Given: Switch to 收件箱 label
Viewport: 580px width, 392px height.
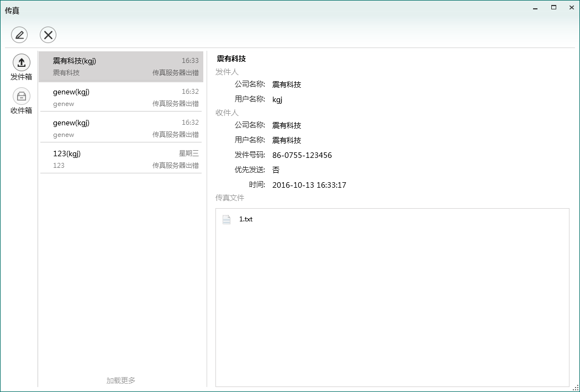Looking at the screenshot, I should pos(22,110).
